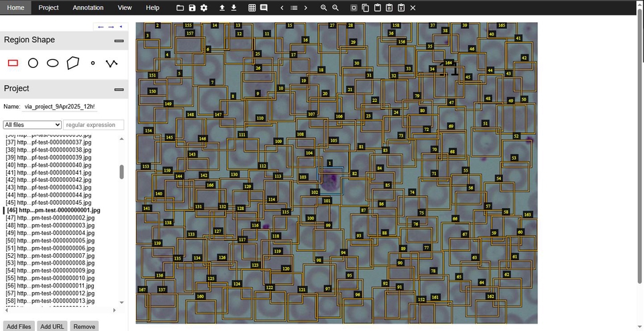Export annotations with the download arrow icon

click(x=233, y=8)
